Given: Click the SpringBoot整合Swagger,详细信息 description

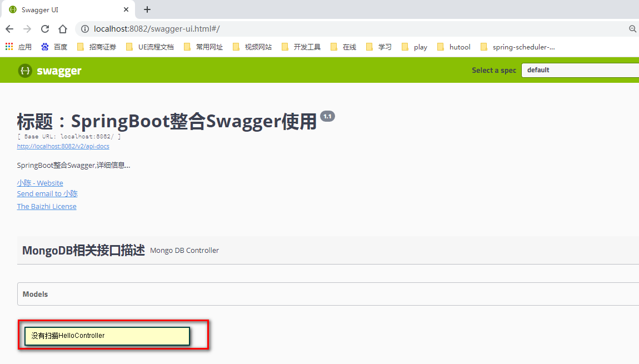Looking at the screenshot, I should tap(74, 165).
